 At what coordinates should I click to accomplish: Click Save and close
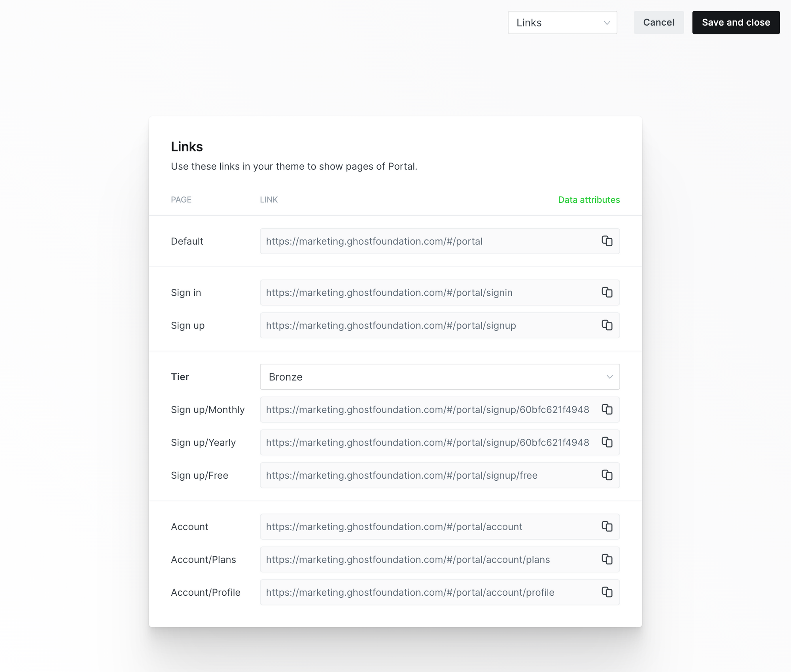click(736, 23)
